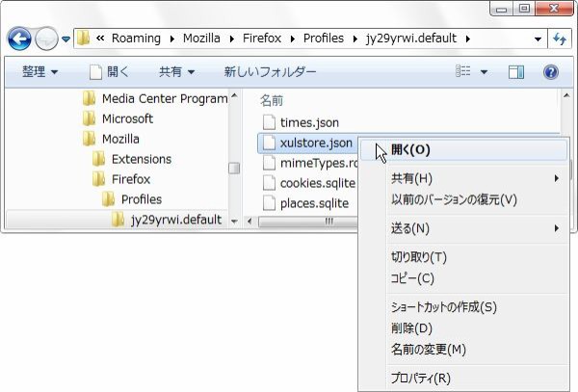The width and height of the screenshot is (578, 392).
Task: Click the tree pane vertical scrollbar thumb
Action: point(234,169)
